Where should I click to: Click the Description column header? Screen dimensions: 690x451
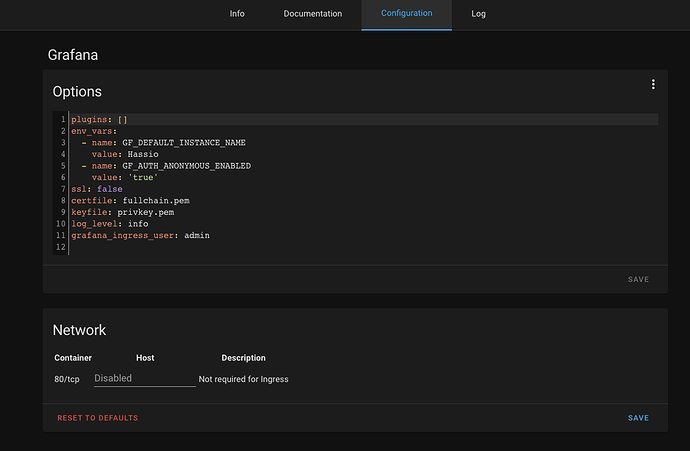click(x=243, y=358)
